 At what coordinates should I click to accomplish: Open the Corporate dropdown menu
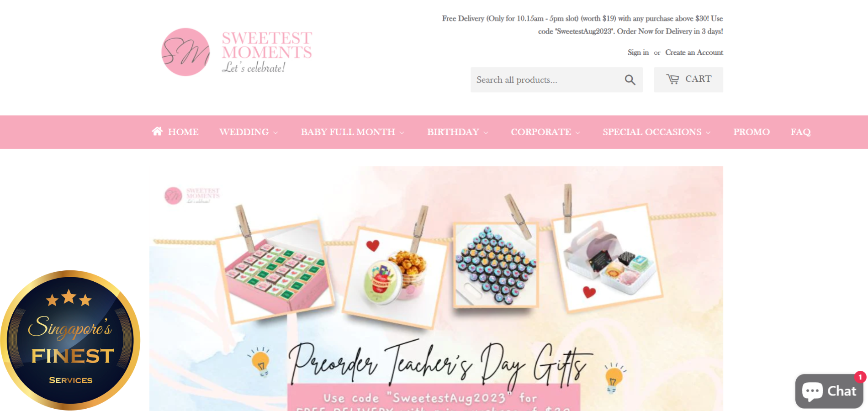pyautogui.click(x=545, y=132)
